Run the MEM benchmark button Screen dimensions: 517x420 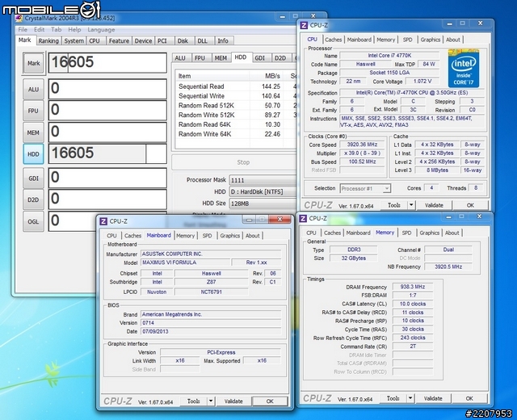pos(33,132)
